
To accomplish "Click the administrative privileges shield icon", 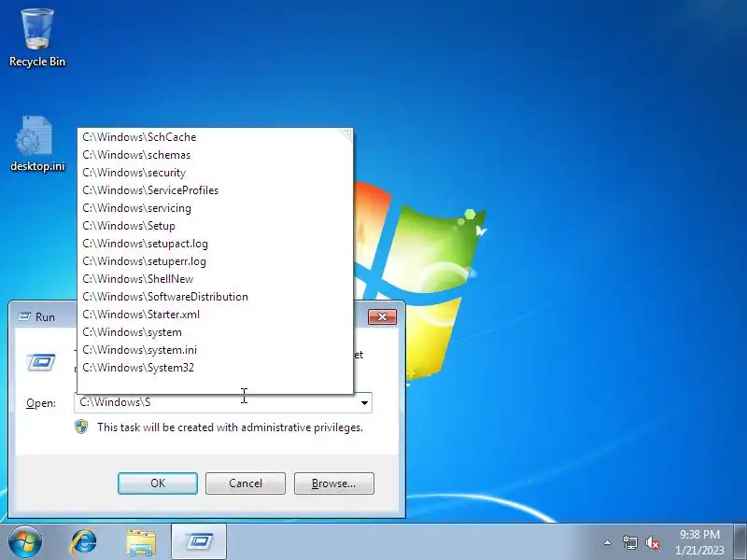I will pos(81,427).
